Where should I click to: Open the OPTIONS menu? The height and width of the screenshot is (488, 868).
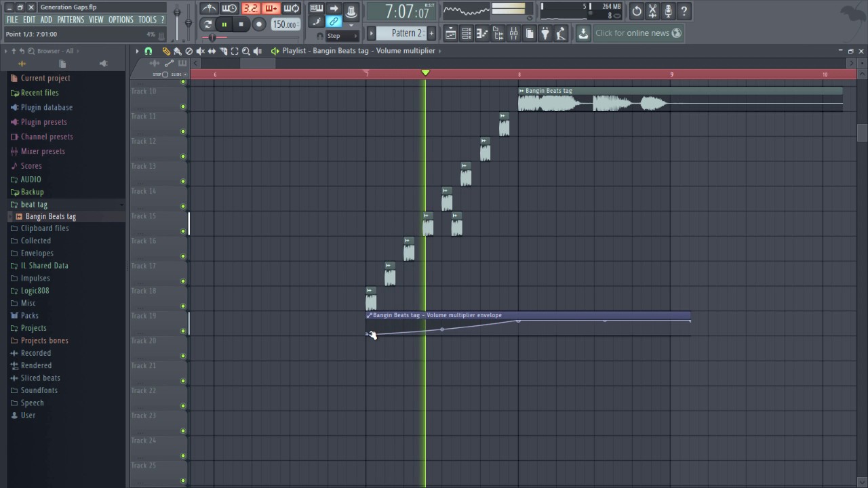[x=121, y=20]
